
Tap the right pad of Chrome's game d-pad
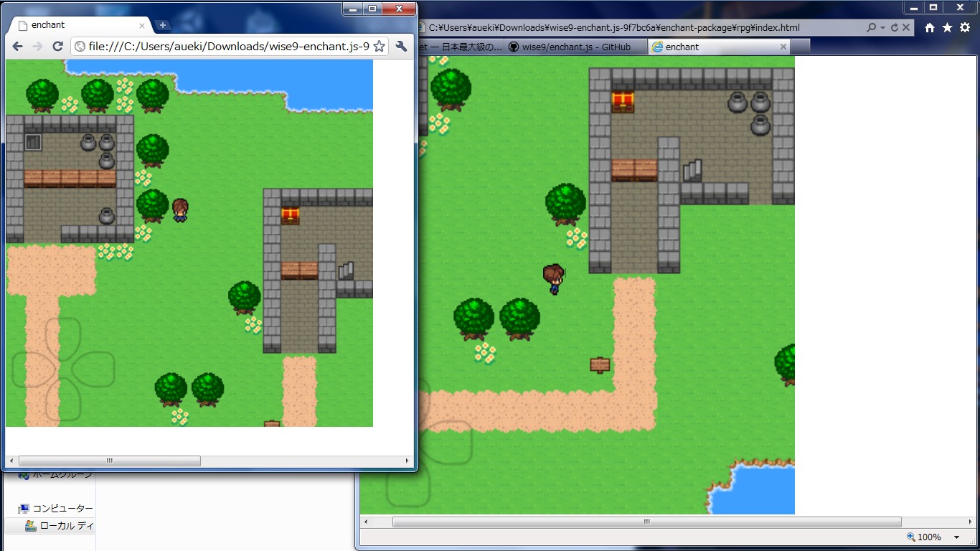(94, 369)
